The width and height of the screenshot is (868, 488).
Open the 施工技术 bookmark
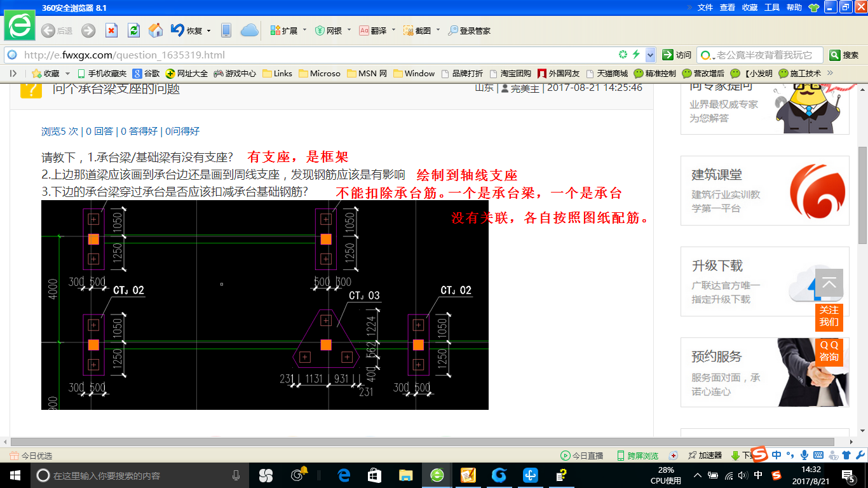pos(800,74)
